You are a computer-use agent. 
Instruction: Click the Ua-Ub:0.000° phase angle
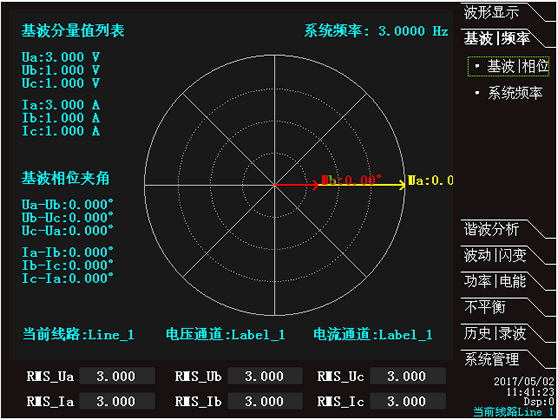(67, 205)
